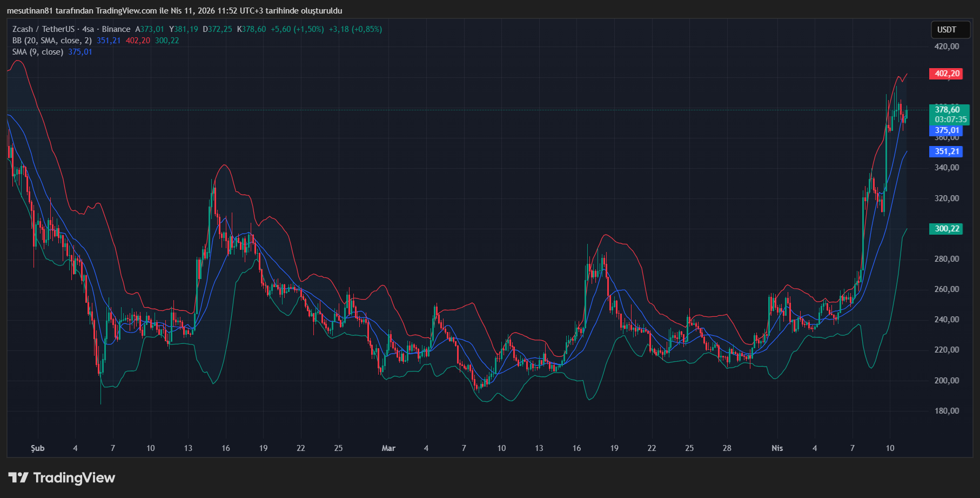Select the SMA (9, close) indicator legend
980x498 pixels.
[38, 52]
